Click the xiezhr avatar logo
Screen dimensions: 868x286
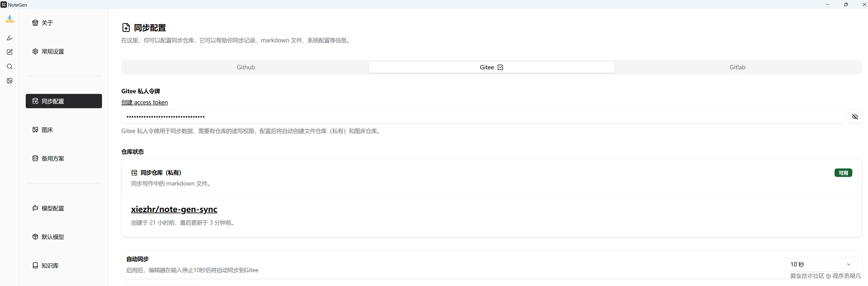click(x=9, y=18)
